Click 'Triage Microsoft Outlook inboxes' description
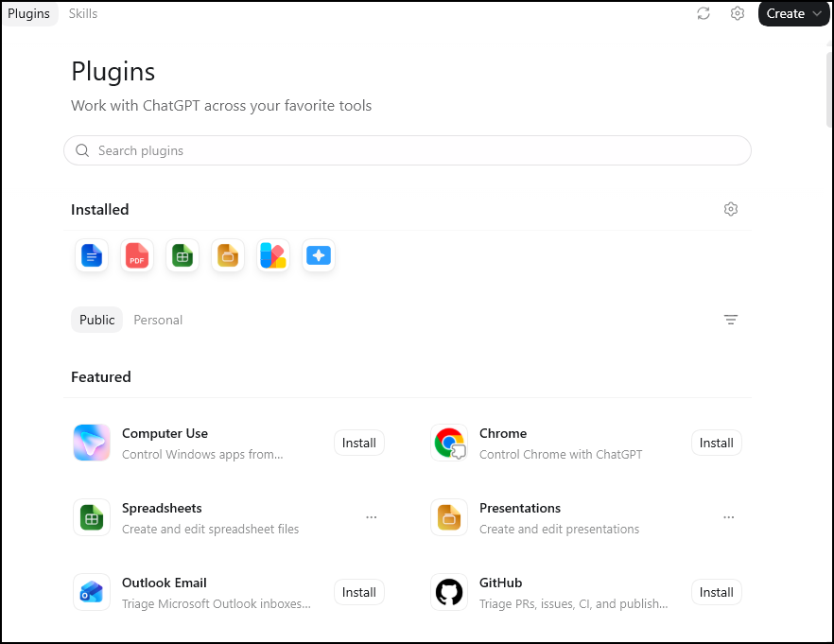 tap(217, 604)
